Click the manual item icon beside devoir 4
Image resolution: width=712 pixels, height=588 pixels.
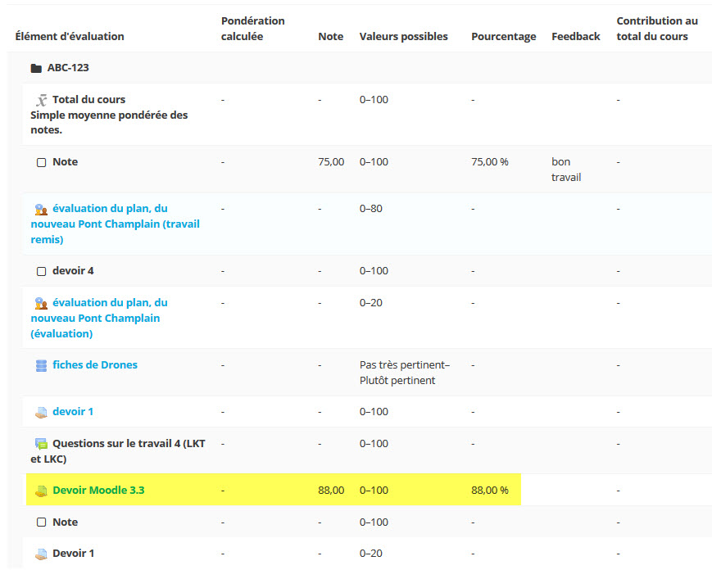click(x=41, y=271)
